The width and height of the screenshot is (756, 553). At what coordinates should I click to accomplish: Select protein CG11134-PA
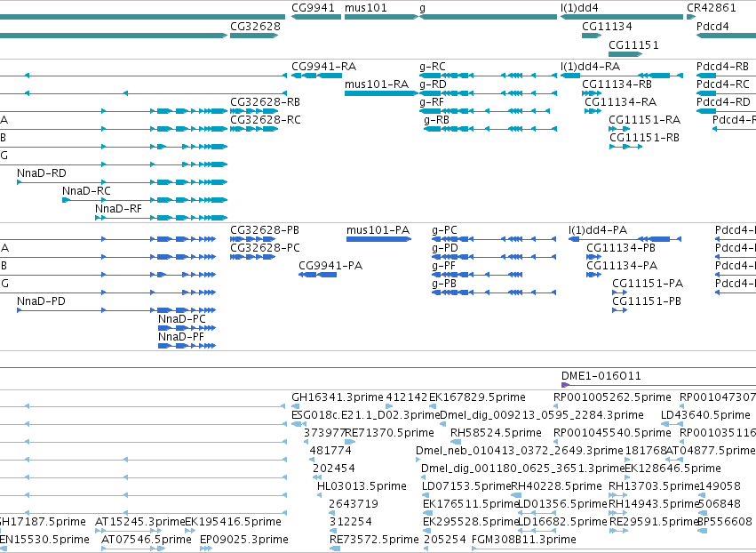coord(622,266)
